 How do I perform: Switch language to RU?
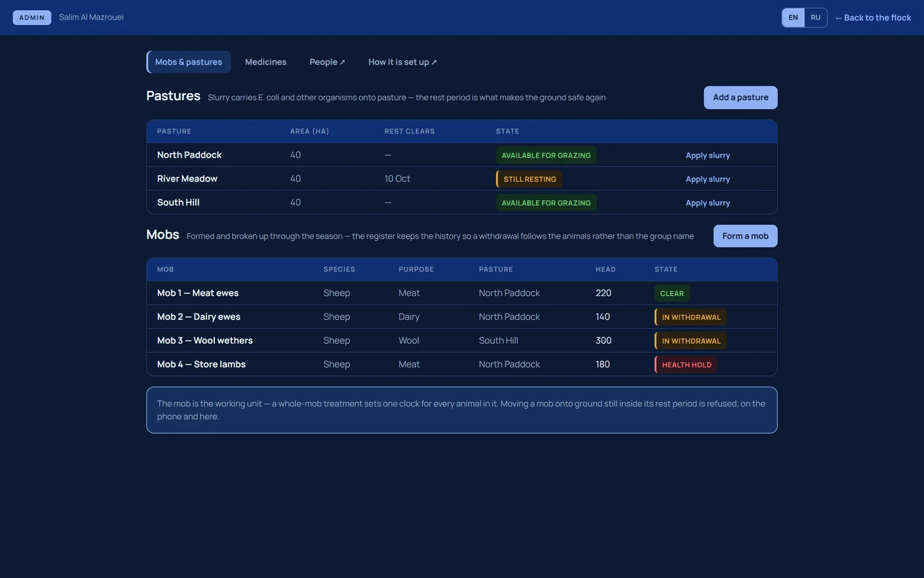tap(815, 17)
